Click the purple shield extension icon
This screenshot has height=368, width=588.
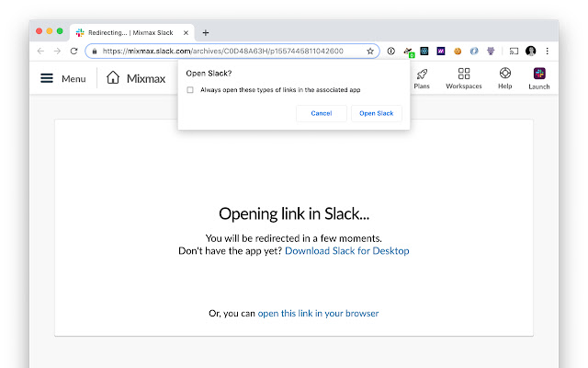[x=491, y=52]
